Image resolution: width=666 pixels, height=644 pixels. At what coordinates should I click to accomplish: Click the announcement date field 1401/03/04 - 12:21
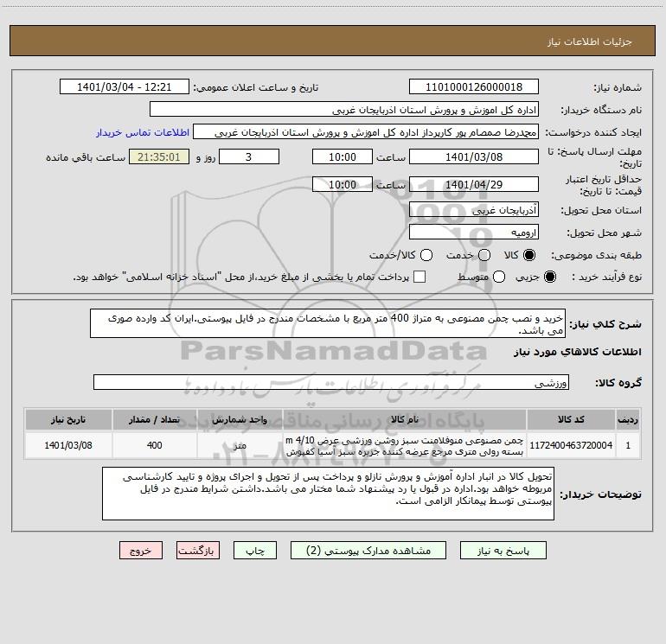(x=125, y=86)
